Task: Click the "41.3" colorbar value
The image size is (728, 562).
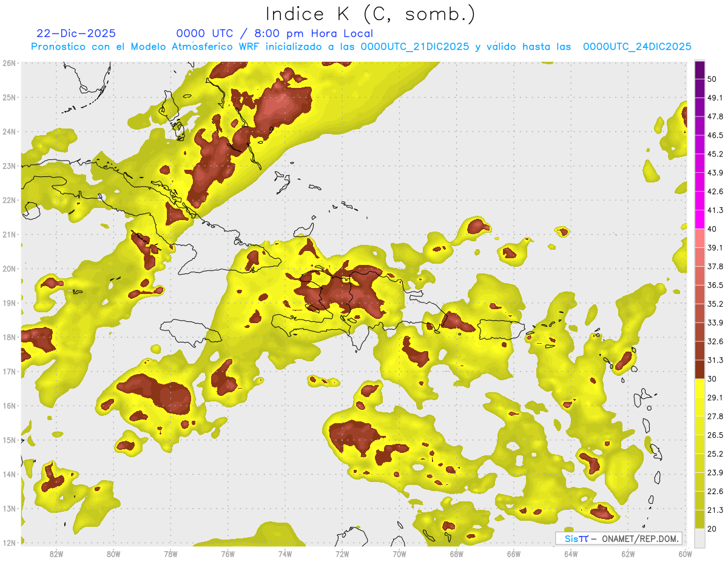Action: [715, 210]
